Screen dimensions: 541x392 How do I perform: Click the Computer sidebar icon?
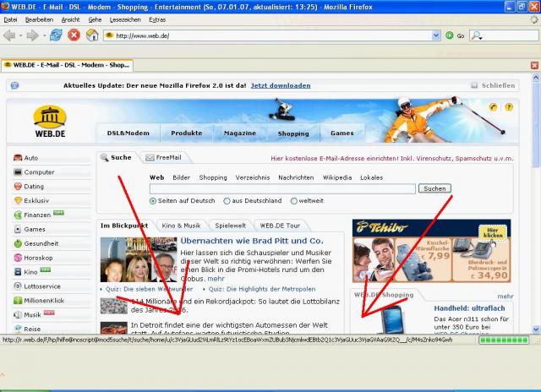[18, 172]
